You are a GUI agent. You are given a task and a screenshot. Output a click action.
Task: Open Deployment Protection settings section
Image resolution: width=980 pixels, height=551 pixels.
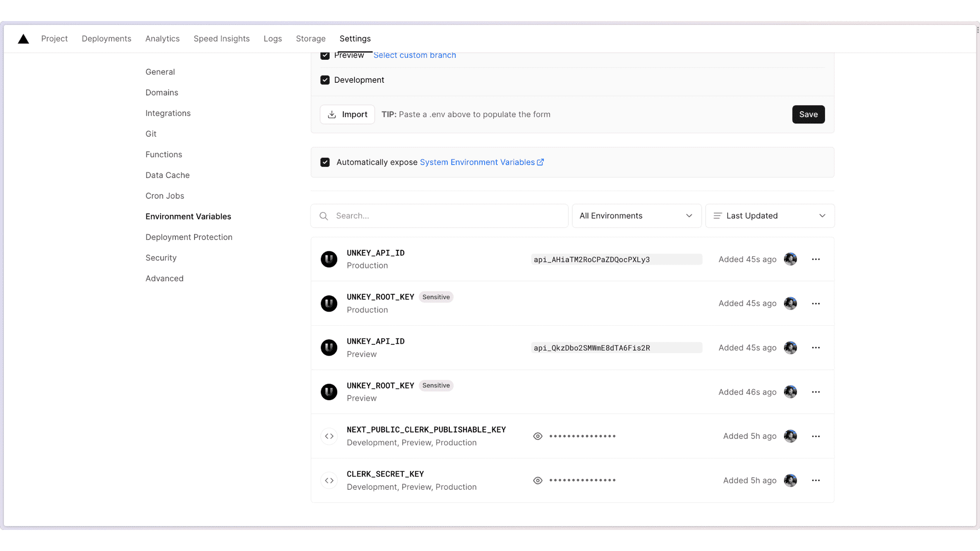click(189, 237)
